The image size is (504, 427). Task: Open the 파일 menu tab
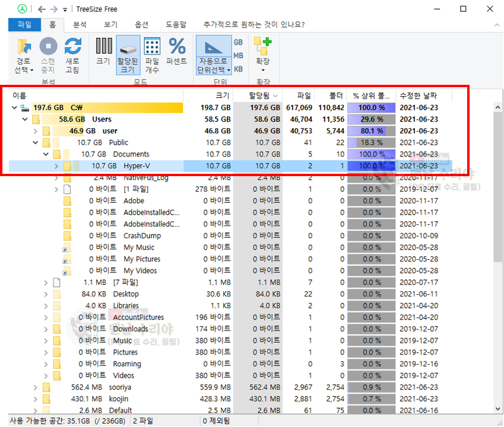coord(24,24)
